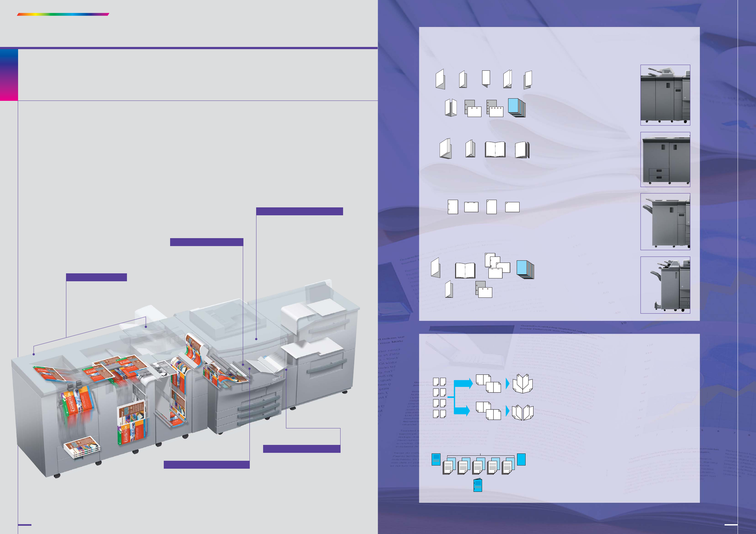Click the upper large cyan arrow
The image size is (756, 534).
pyautogui.click(x=463, y=383)
